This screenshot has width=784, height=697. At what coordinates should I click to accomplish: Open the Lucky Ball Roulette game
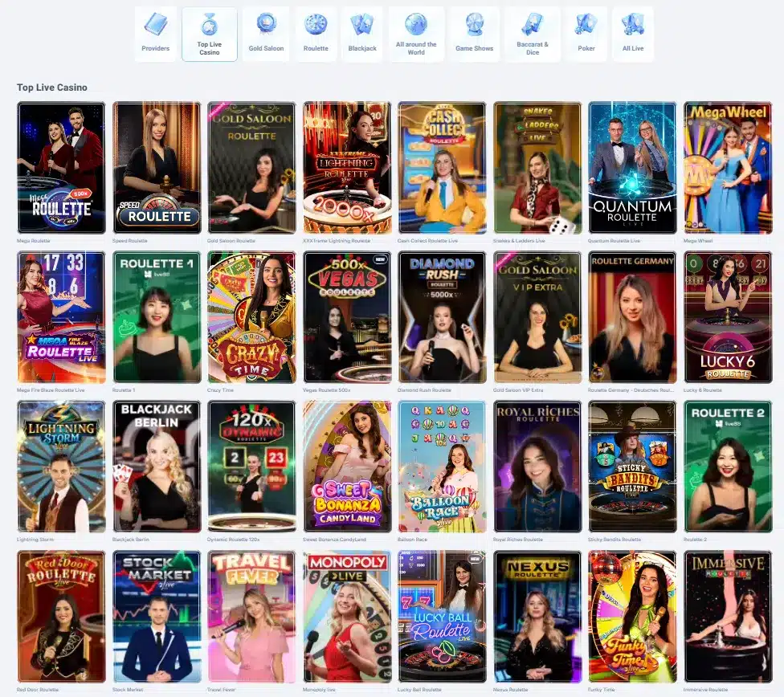(x=442, y=617)
